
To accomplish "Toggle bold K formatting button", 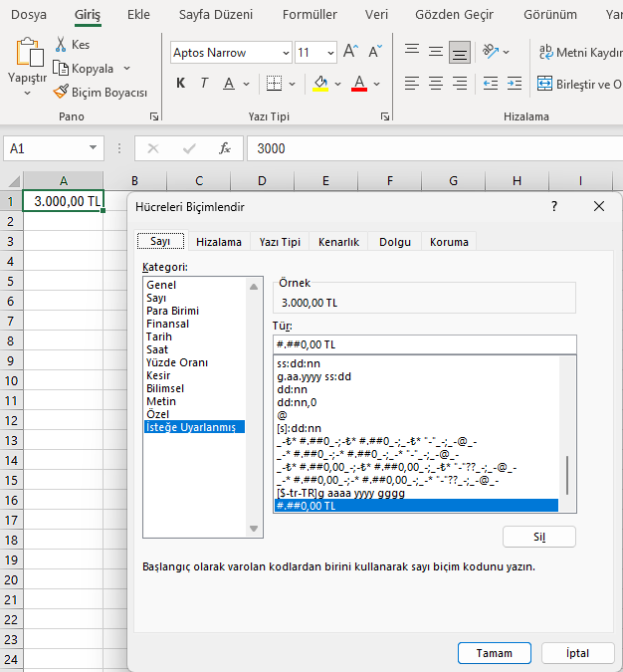I will (x=180, y=84).
